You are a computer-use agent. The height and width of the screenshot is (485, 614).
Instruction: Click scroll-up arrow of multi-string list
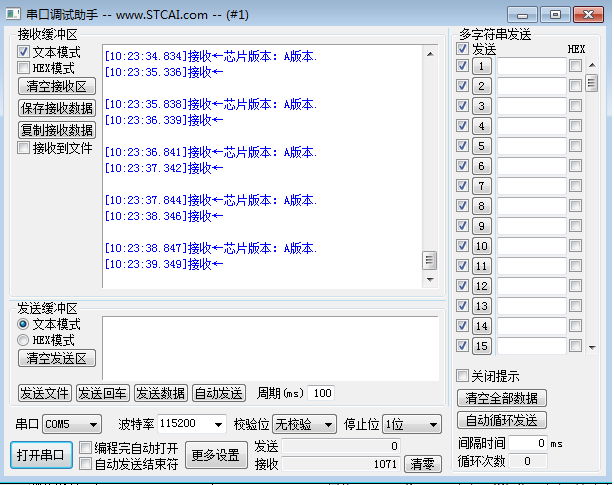[x=592, y=65]
